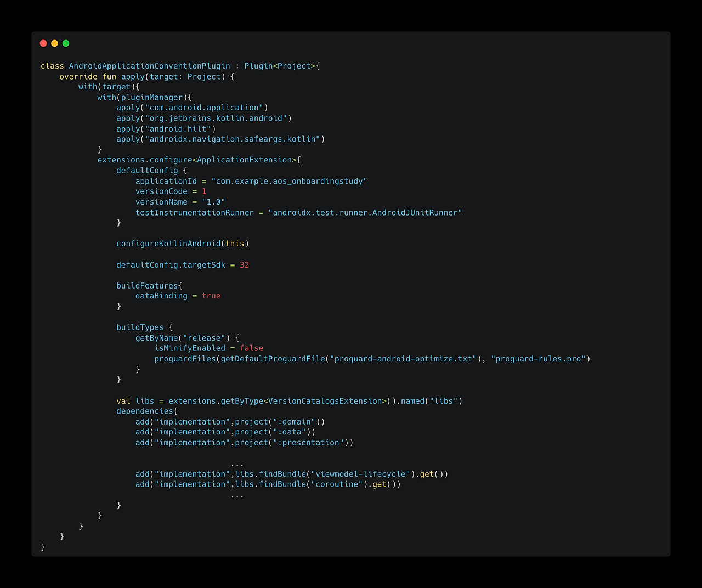Click the applicationId string value
Screen dimensions: 702x588
click(x=290, y=181)
